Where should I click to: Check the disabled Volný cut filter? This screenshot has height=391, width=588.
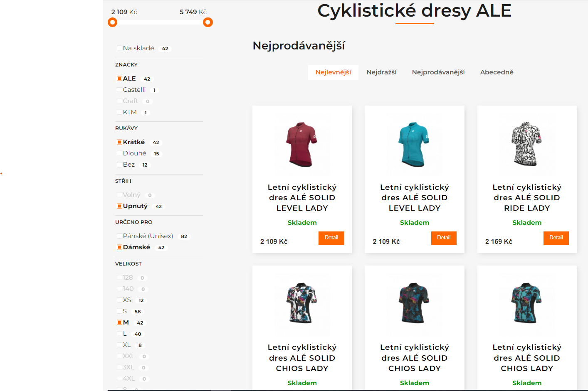pos(119,195)
